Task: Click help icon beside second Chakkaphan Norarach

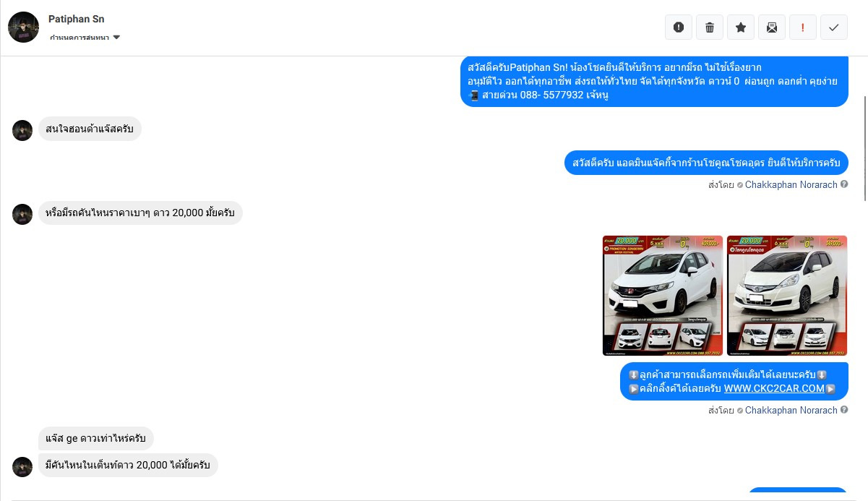Action: (x=844, y=410)
